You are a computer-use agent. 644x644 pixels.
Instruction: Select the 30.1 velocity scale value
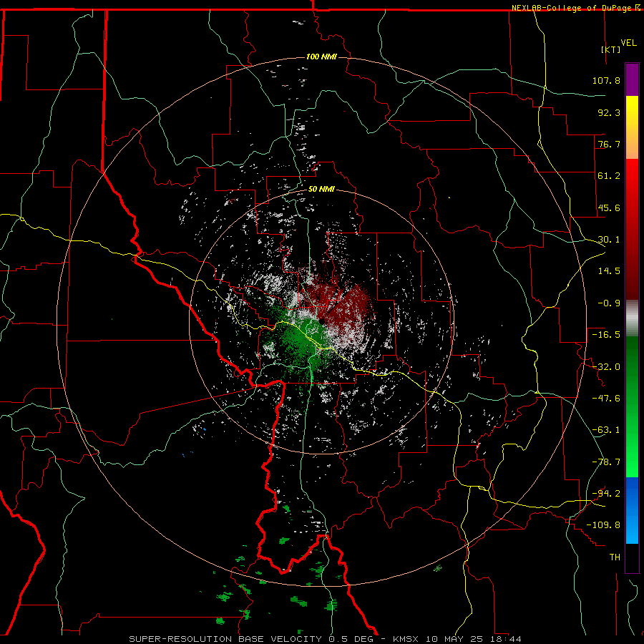coord(609,240)
